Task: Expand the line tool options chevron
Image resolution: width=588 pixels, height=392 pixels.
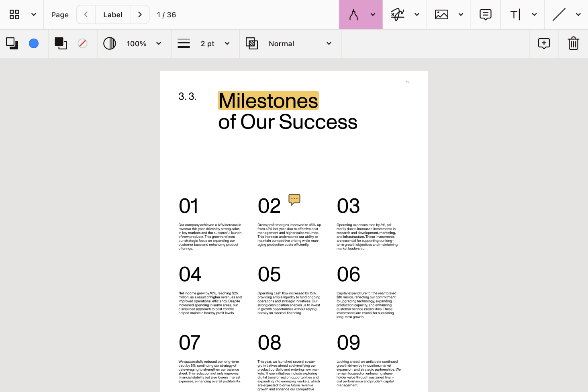Action: [x=578, y=14]
